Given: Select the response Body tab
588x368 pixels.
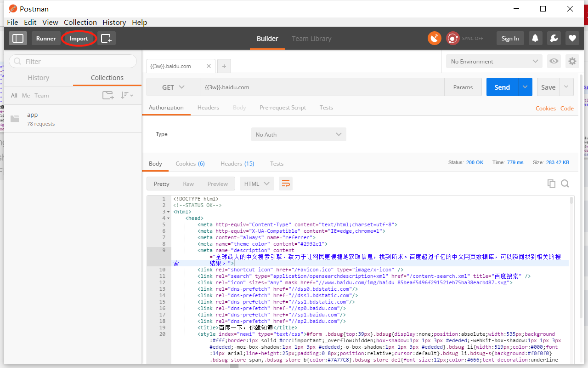Looking at the screenshot, I should tap(155, 163).
